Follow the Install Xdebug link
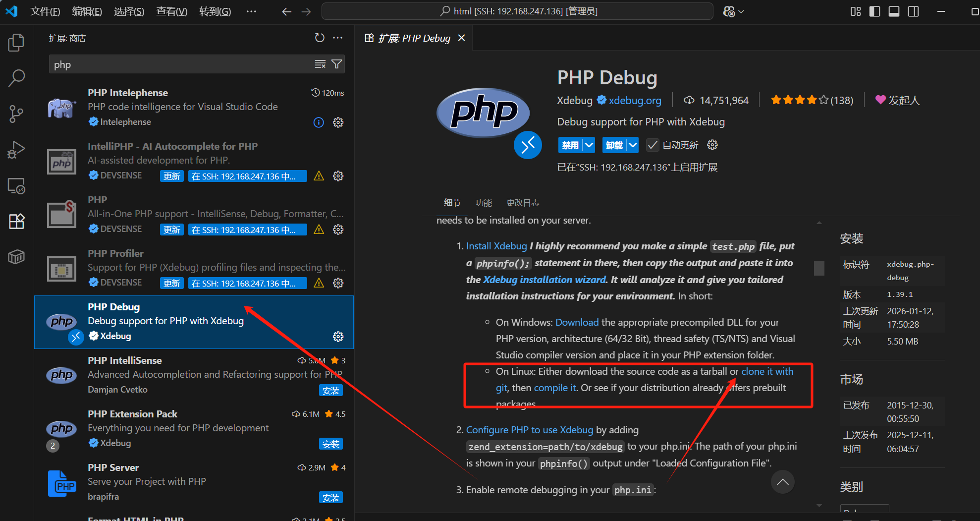Viewport: 980px width, 521px height. tap(496, 246)
